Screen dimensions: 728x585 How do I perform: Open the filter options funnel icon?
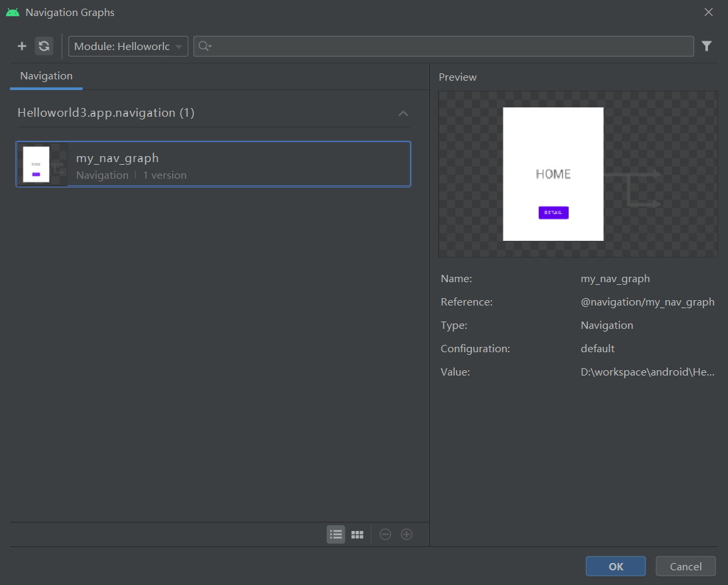pyautogui.click(x=706, y=46)
